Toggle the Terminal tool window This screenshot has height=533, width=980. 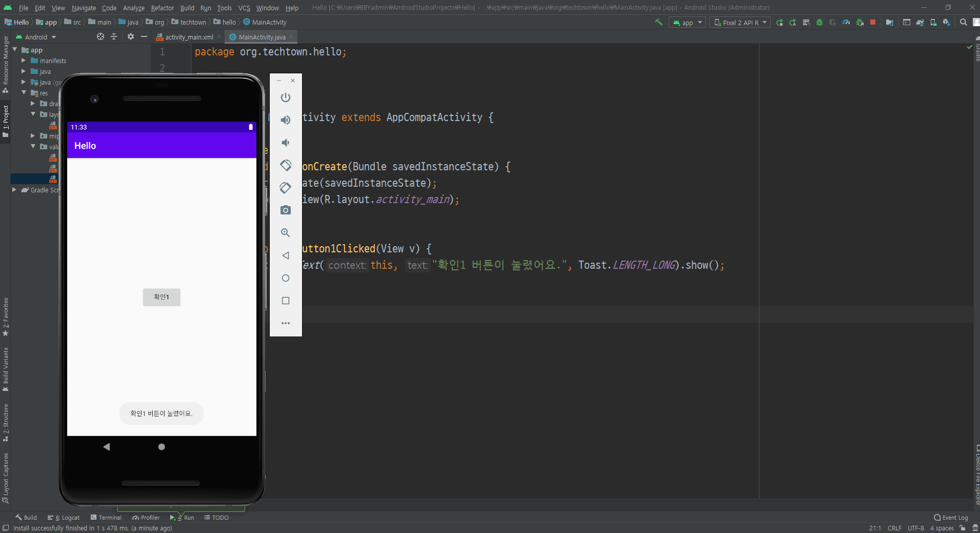106,518
